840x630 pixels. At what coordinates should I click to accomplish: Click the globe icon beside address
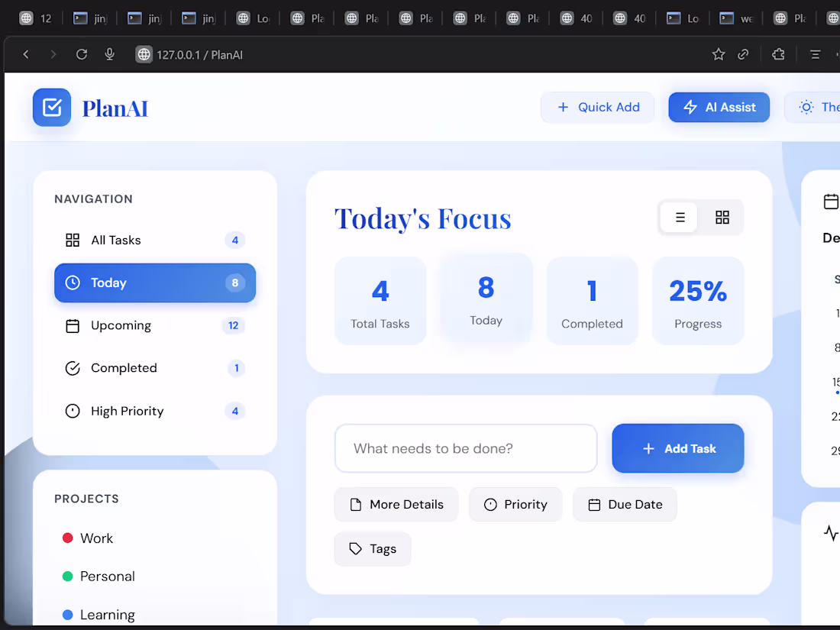144,55
